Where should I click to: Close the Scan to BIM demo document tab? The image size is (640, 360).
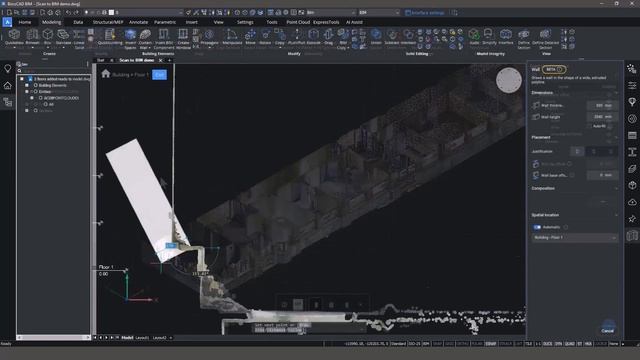pos(160,60)
